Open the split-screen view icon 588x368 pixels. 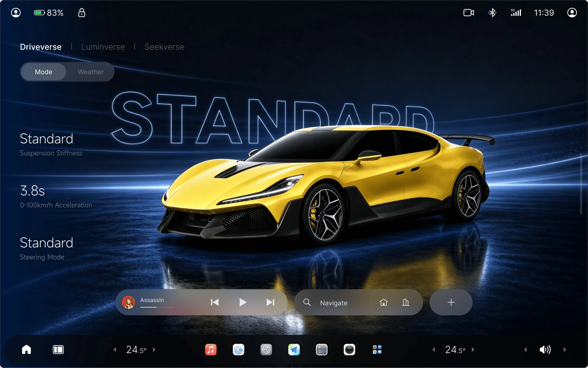[x=58, y=350]
